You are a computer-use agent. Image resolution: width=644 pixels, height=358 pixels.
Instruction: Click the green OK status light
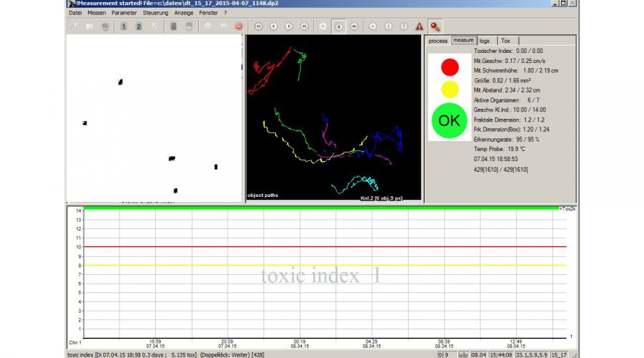(x=449, y=120)
